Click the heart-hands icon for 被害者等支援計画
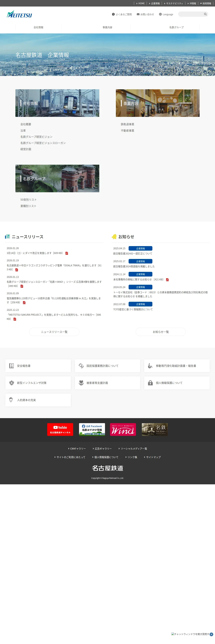The image size is (215, 644). click(x=81, y=383)
